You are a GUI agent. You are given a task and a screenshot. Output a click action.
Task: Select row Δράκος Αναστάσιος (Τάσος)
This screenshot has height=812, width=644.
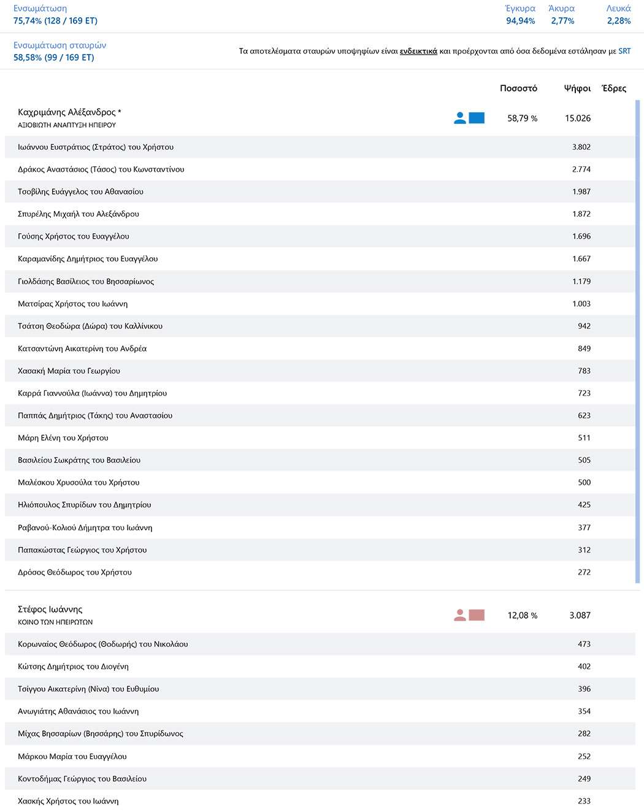tap(320, 169)
